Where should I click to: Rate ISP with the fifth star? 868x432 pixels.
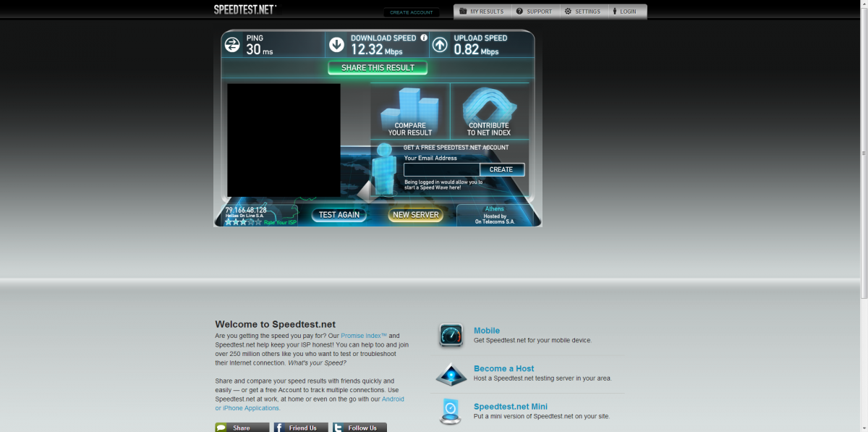tap(259, 222)
